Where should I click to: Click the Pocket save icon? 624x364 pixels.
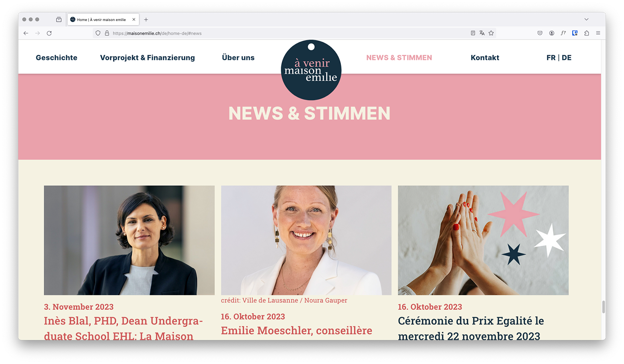[540, 33]
